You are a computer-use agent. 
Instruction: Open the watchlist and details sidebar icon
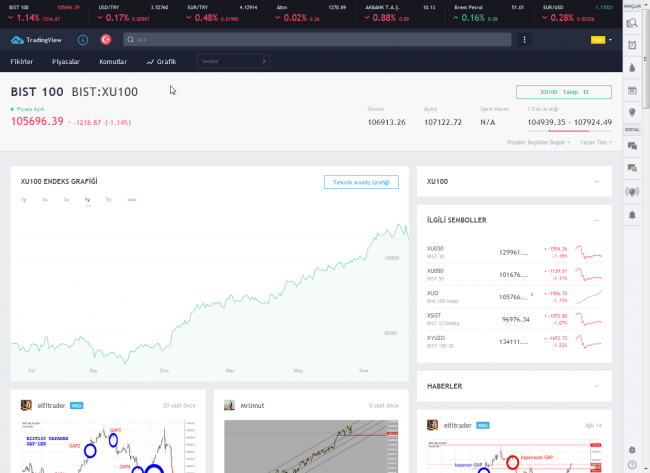coord(632,23)
